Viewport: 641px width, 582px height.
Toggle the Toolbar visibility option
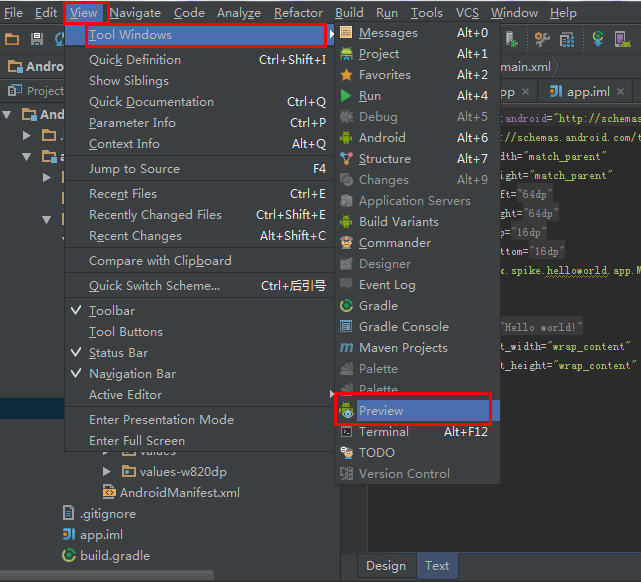click(x=199, y=311)
